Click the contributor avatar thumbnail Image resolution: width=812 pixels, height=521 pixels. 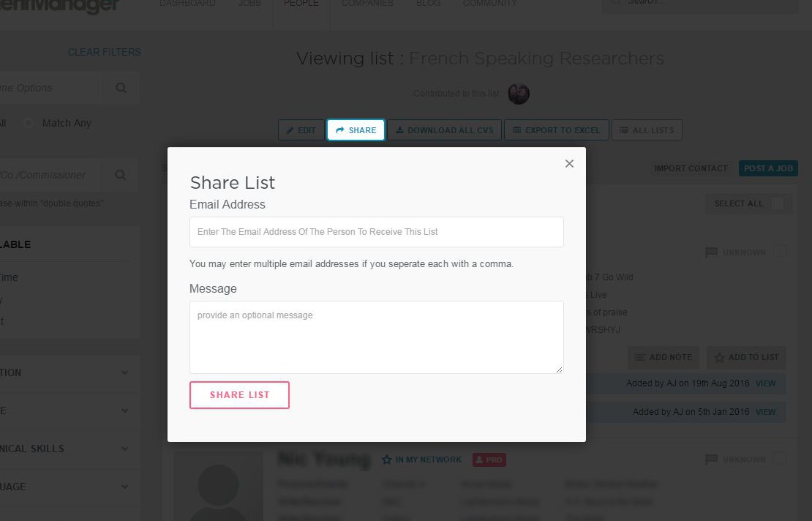519,94
